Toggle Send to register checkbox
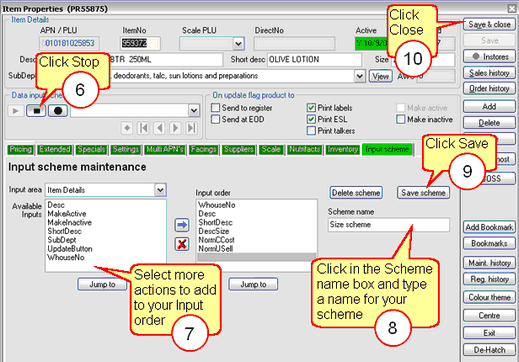Viewport: 519px width, 362px height. (216, 108)
